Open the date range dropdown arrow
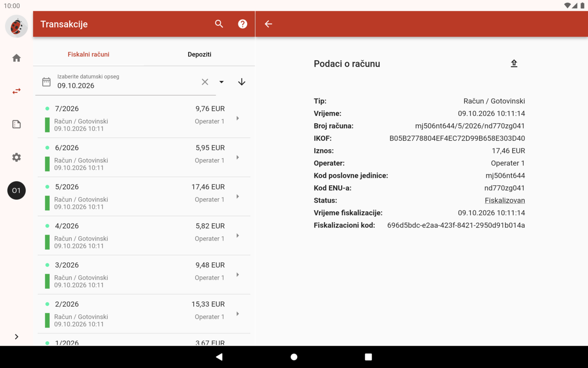 point(221,82)
